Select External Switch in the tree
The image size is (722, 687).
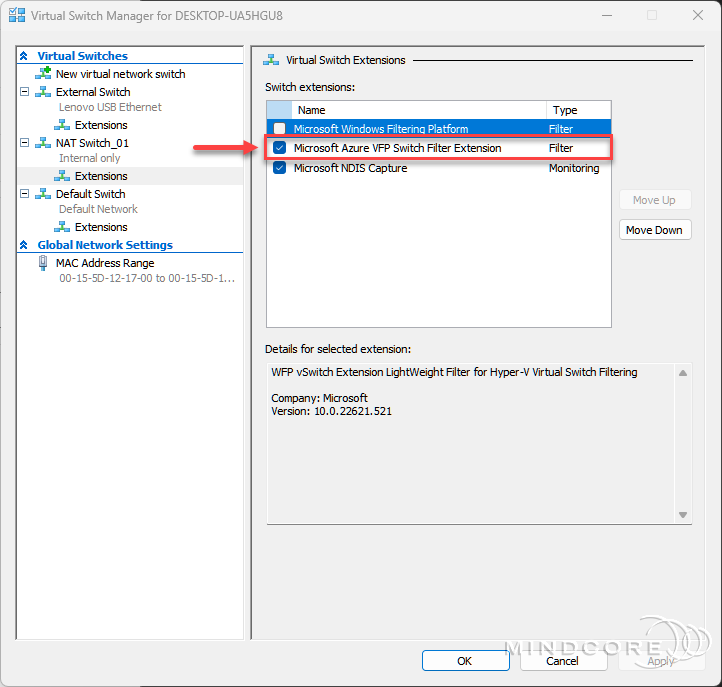pos(93,92)
